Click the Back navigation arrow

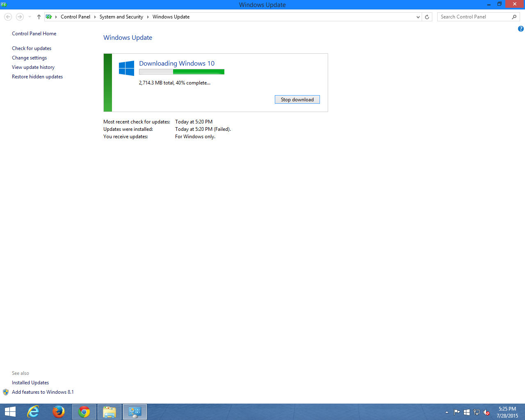8,17
